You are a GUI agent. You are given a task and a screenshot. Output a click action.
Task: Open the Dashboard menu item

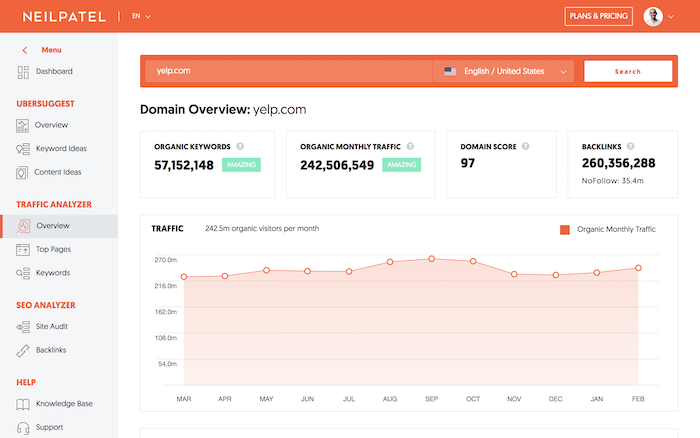pyautogui.click(x=54, y=71)
